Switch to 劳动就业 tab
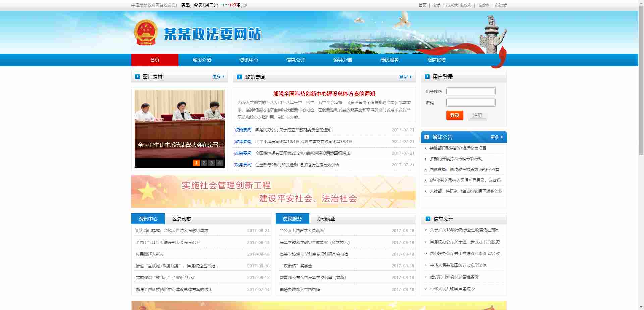This screenshot has width=644, height=310. point(326,219)
